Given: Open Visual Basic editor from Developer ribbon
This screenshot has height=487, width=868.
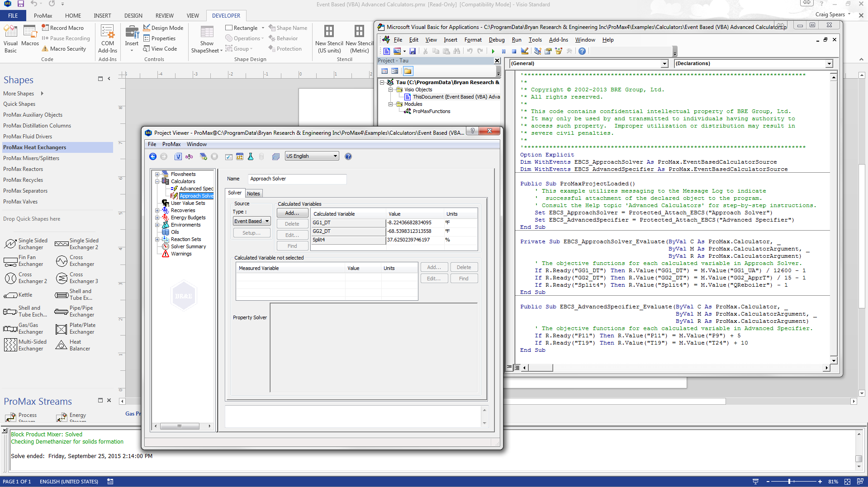Looking at the screenshot, I should tap(10, 39).
